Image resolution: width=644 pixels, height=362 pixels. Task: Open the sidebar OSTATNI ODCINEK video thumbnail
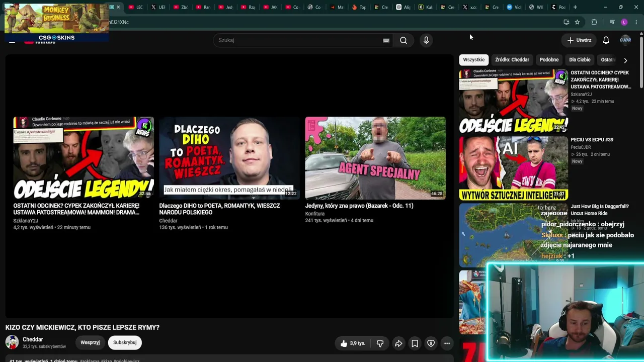513,102
